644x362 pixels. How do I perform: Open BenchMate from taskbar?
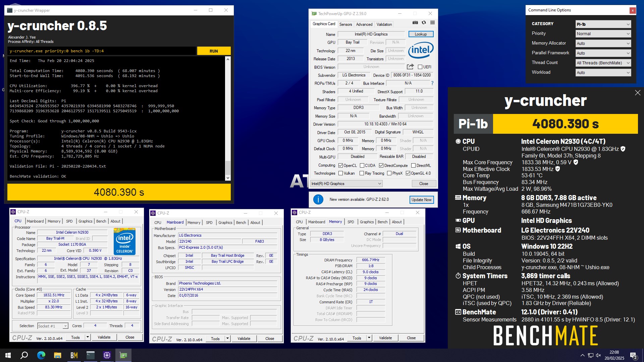[74, 355]
